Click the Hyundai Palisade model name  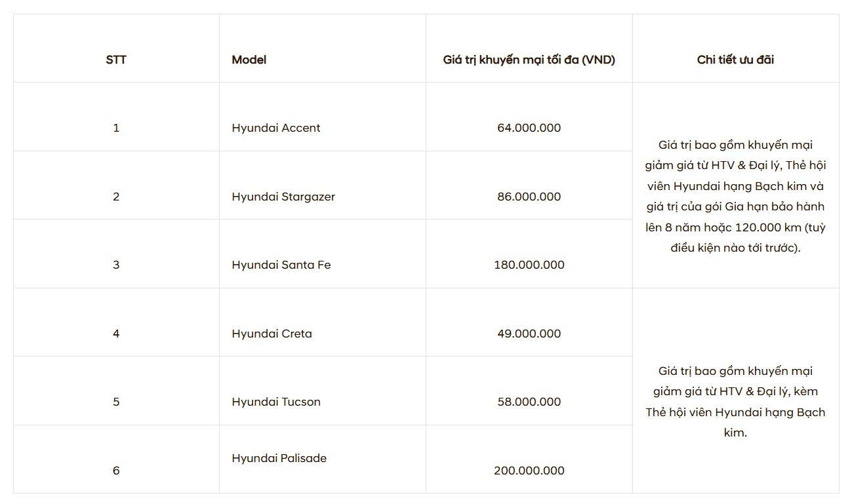tap(279, 458)
